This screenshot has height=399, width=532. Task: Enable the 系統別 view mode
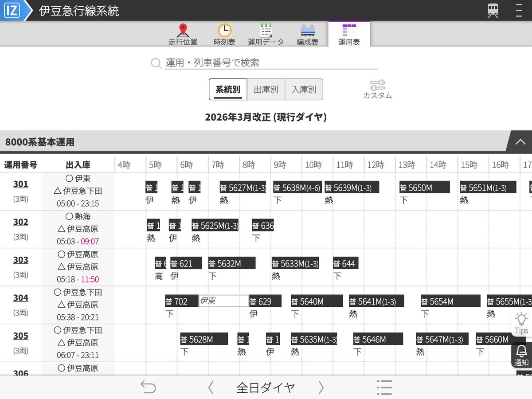tap(227, 89)
